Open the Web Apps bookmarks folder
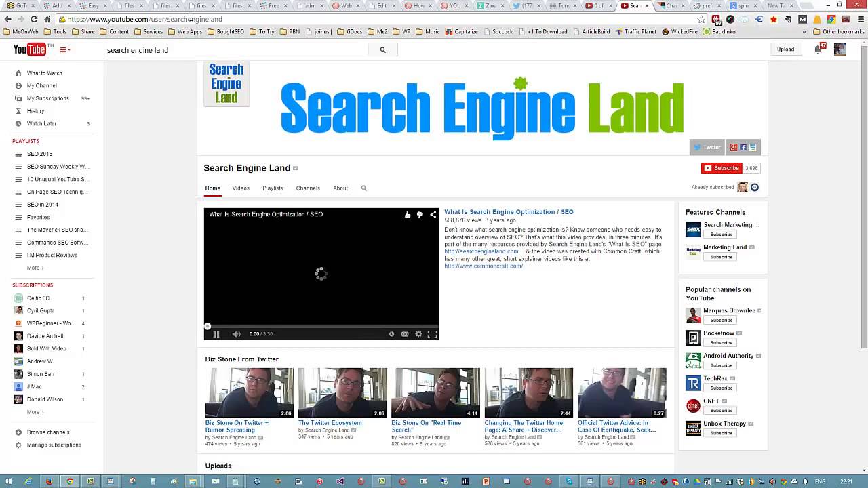868x488 pixels. (x=185, y=31)
